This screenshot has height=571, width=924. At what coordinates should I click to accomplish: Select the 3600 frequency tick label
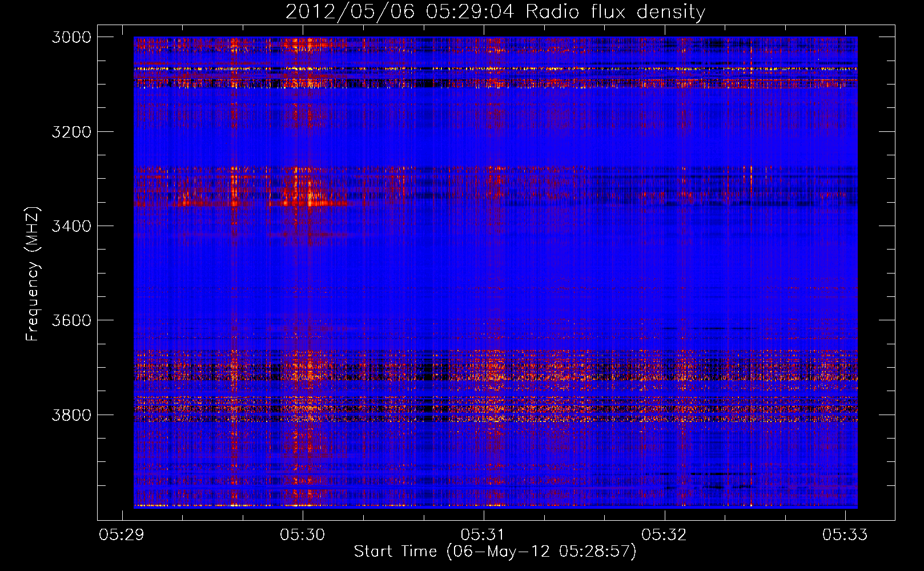point(71,320)
